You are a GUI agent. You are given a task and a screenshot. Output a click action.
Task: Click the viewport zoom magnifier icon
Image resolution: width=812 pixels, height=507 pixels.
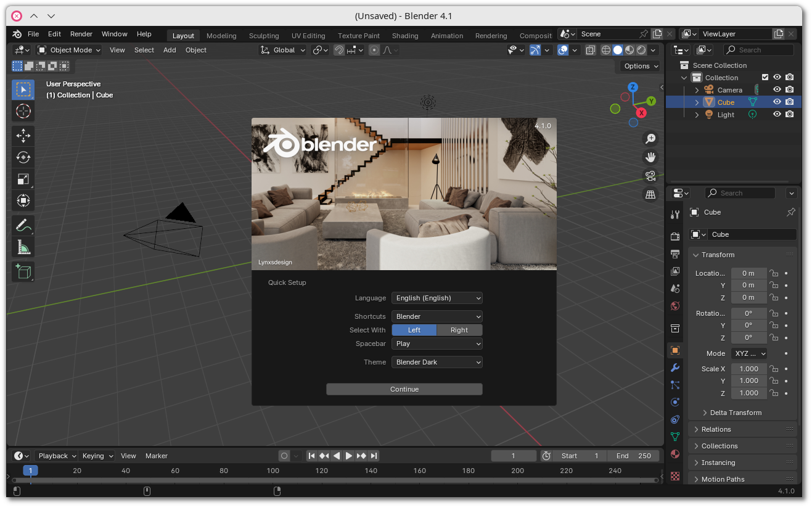pos(650,139)
